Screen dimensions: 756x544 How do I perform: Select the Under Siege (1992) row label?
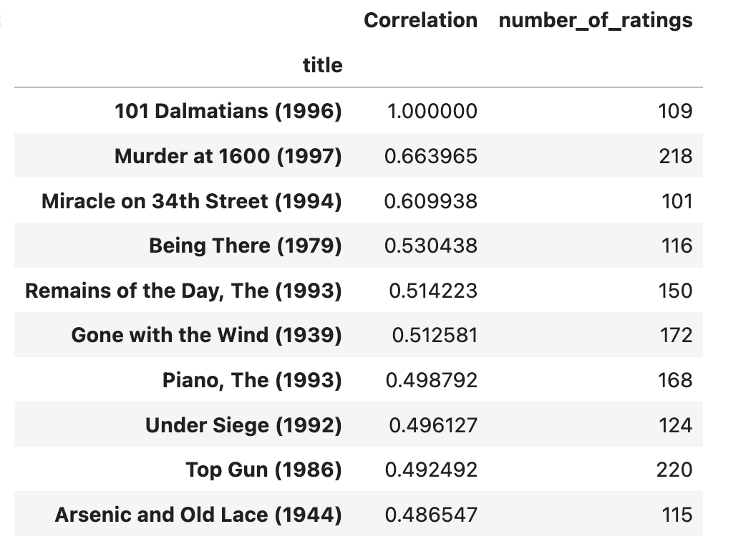(243, 426)
